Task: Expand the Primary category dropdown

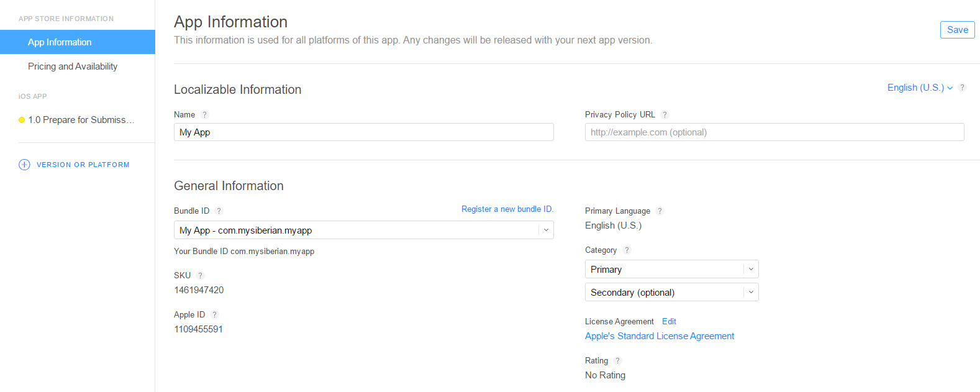Action: coord(671,270)
